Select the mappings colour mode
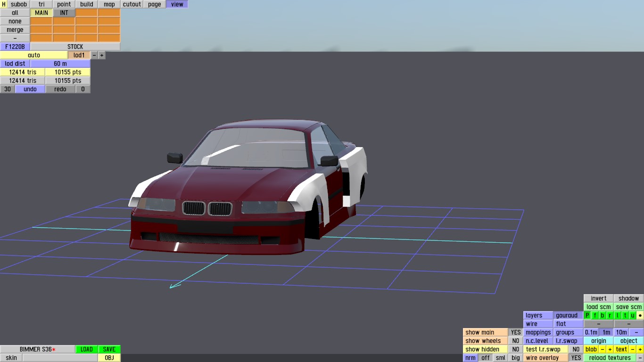 coord(538,332)
